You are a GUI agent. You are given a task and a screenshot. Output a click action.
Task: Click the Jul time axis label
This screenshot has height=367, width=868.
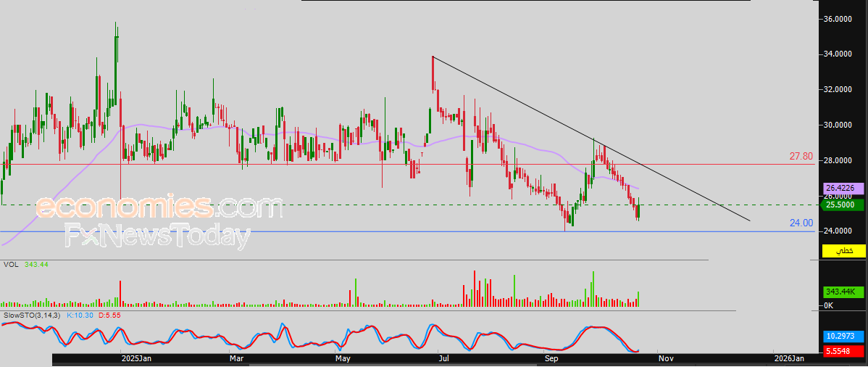point(444,359)
